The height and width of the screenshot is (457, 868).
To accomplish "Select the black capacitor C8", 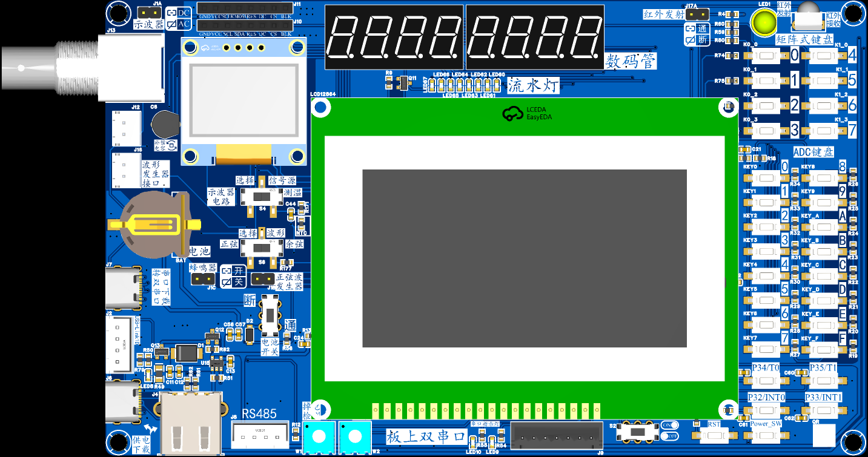I will pos(165,125).
